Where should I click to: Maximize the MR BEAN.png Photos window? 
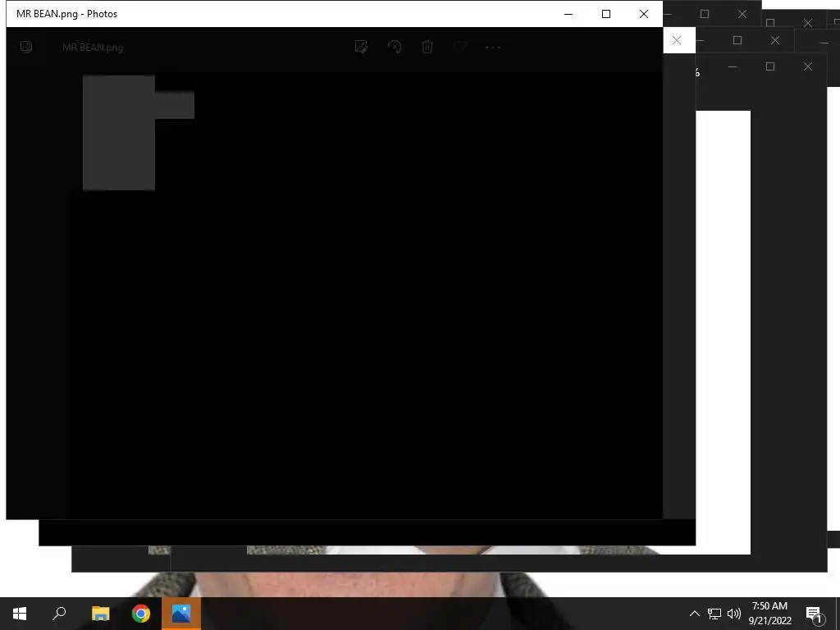(x=606, y=14)
